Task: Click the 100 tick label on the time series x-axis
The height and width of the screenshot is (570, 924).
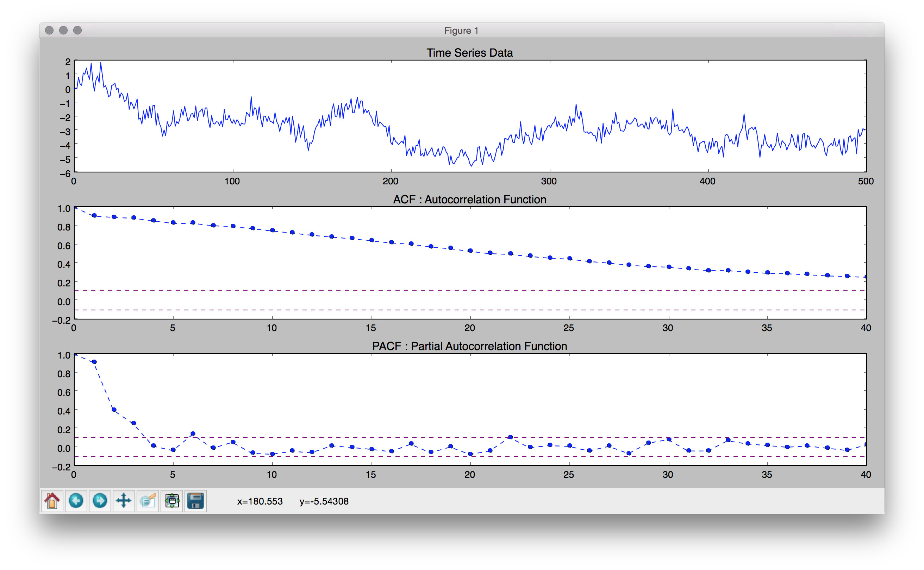Action: point(232,181)
